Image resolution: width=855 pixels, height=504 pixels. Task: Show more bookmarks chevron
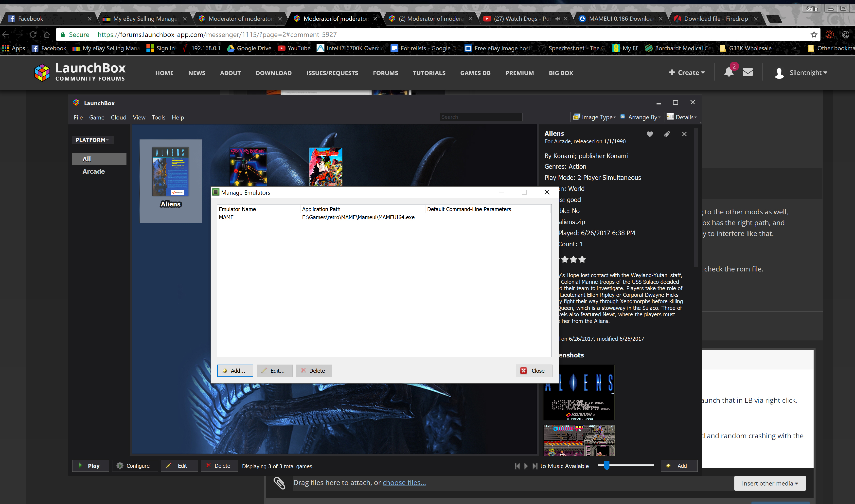tap(795, 48)
